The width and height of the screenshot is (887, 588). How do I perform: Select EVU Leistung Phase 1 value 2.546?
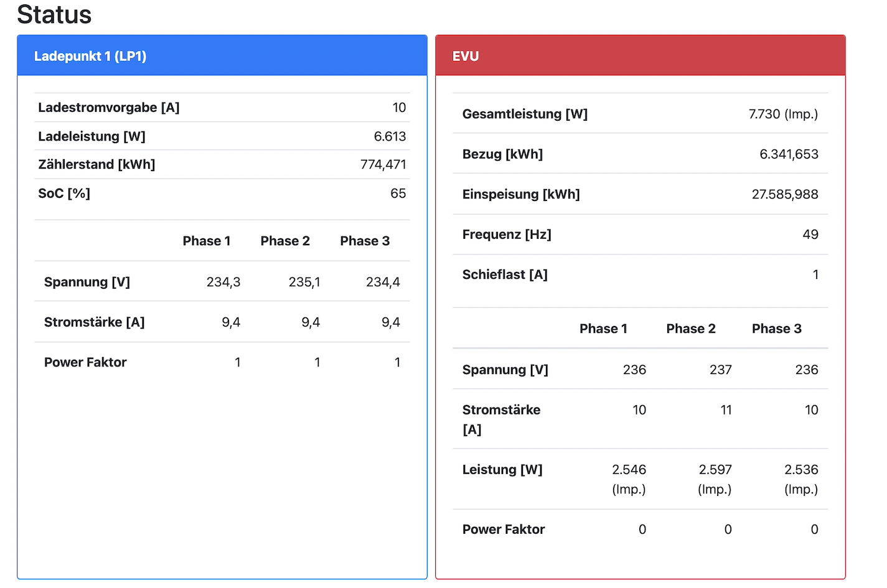coord(629,470)
